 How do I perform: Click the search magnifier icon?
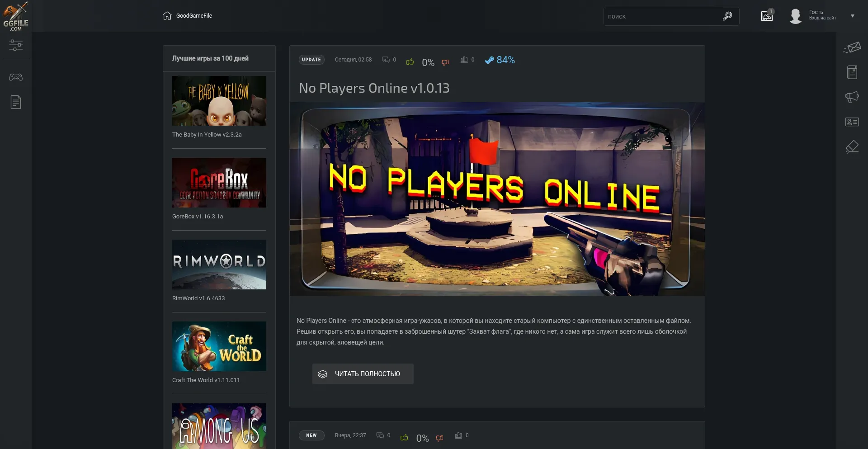(727, 16)
